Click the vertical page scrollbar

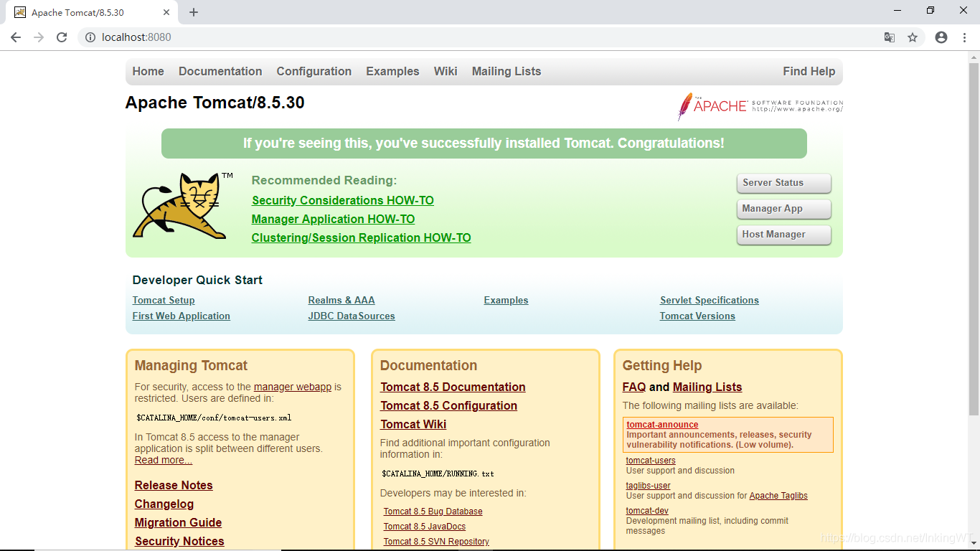click(x=974, y=240)
